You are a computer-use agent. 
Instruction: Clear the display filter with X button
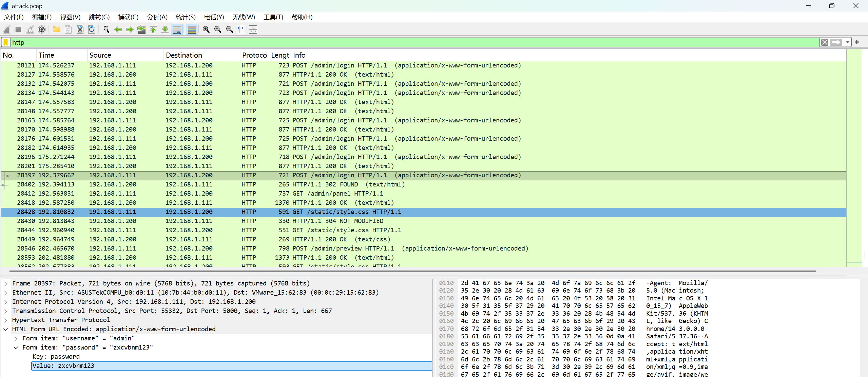click(825, 42)
